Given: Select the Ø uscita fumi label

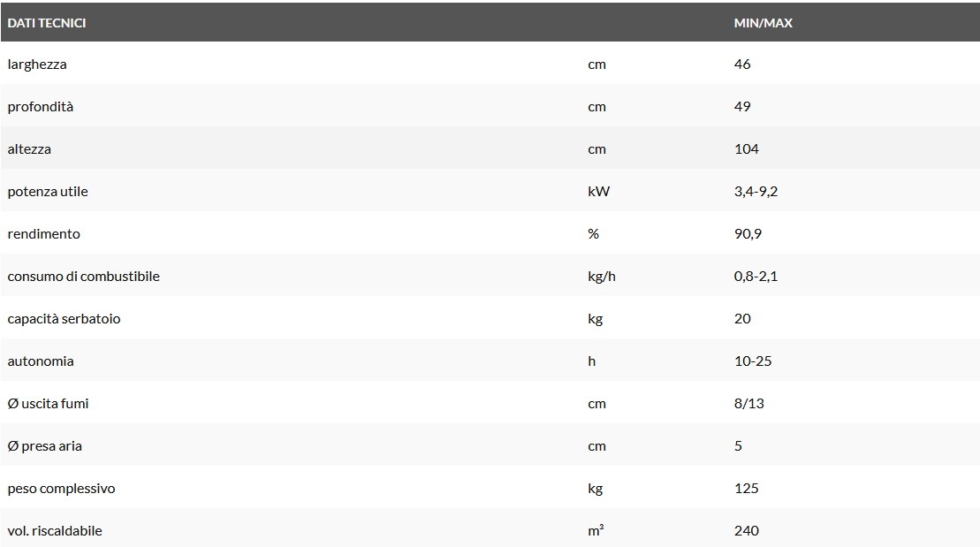Looking at the screenshot, I should 48,404.
